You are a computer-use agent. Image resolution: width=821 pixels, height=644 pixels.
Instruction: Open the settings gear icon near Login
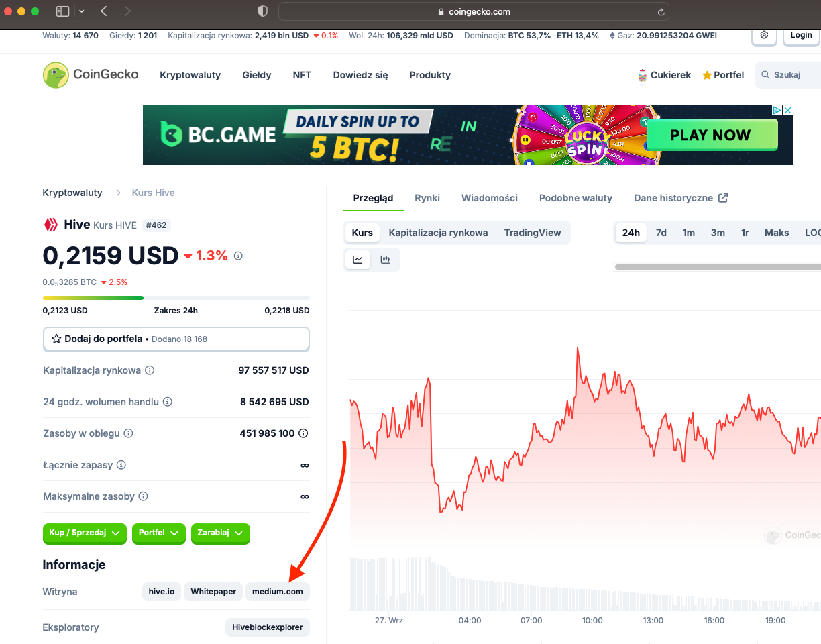point(764,35)
